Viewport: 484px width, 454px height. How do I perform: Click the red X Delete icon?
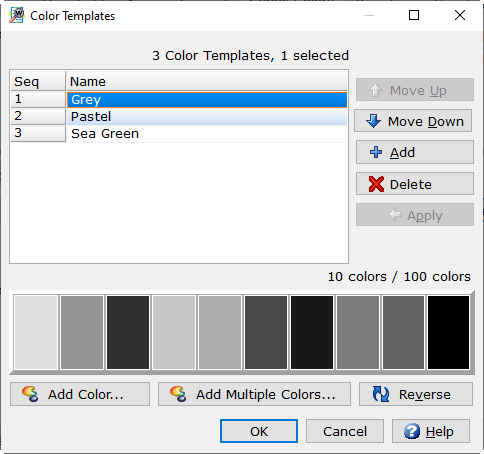(376, 184)
